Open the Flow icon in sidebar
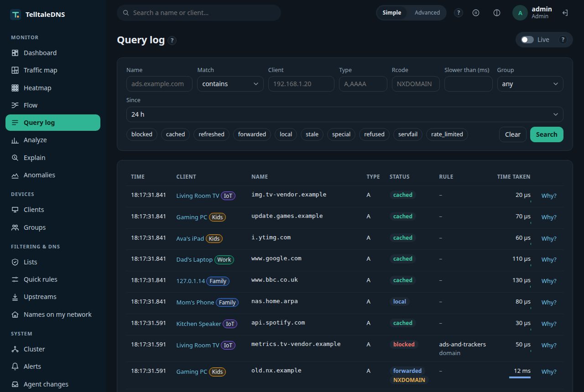Screen dimensions: 584x392 15,105
